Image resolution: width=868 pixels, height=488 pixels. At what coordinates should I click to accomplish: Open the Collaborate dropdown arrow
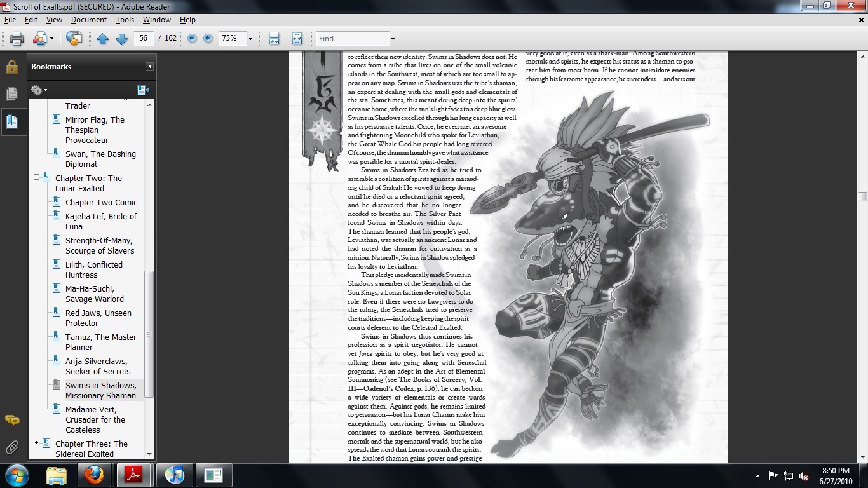pyautogui.click(x=51, y=39)
